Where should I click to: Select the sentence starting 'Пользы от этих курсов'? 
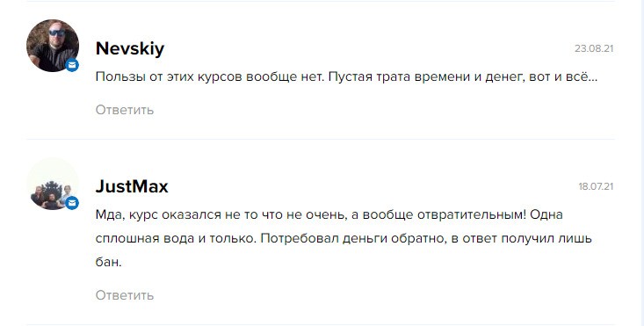pyautogui.click(x=210, y=76)
